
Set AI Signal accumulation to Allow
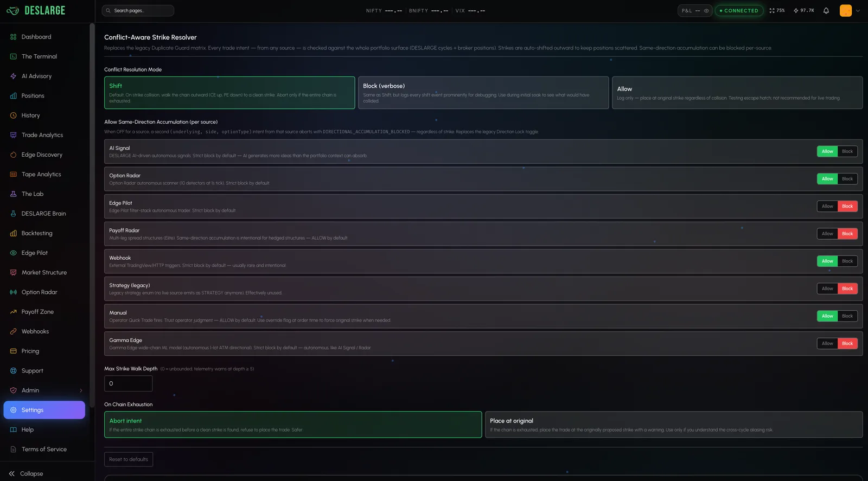click(827, 151)
